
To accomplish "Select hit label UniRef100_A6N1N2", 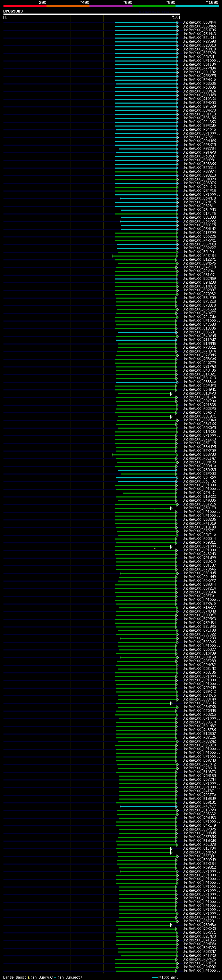I will point(199,229).
